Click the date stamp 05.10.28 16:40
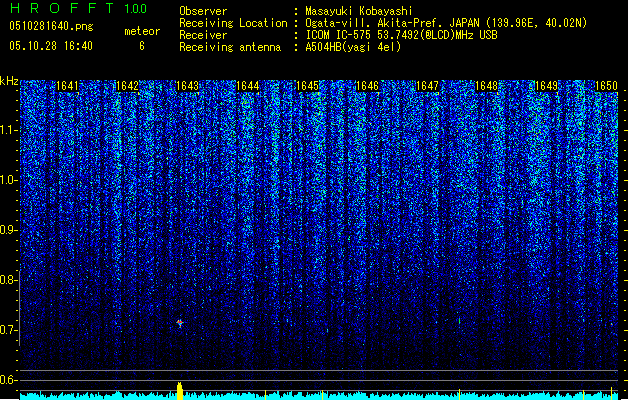The image size is (629, 400). [x=51, y=46]
